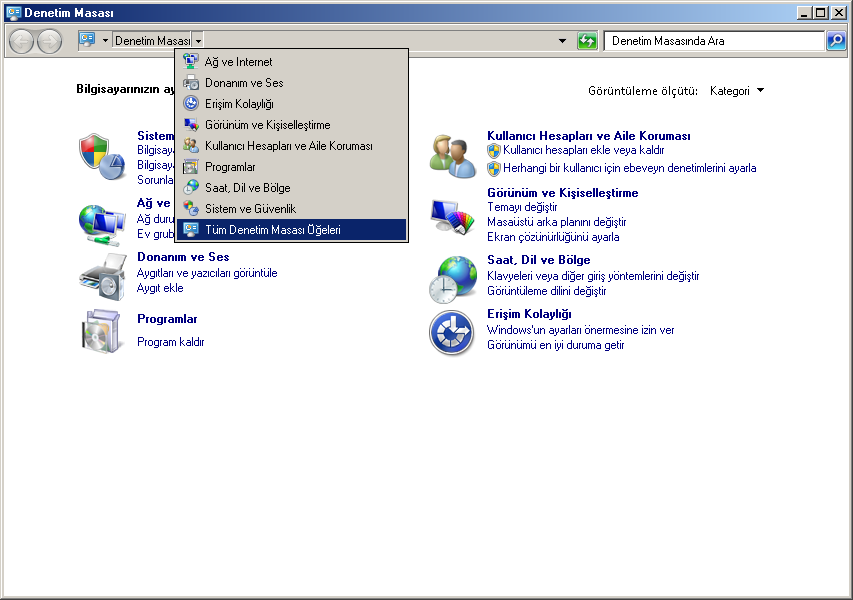The height and width of the screenshot is (600, 853).
Task: Click shield icon beside Kullanıcı hesapları ekle
Action: pos(493,151)
